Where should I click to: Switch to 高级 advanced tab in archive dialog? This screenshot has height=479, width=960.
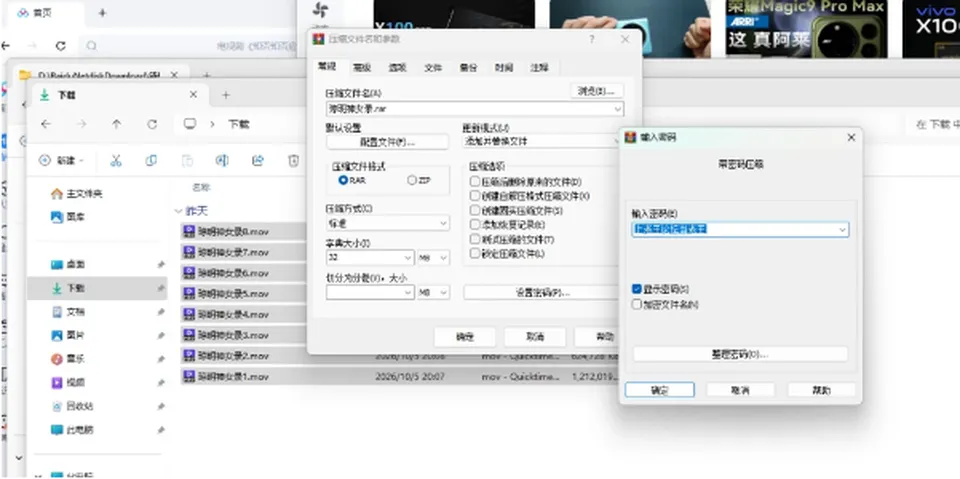click(362, 68)
